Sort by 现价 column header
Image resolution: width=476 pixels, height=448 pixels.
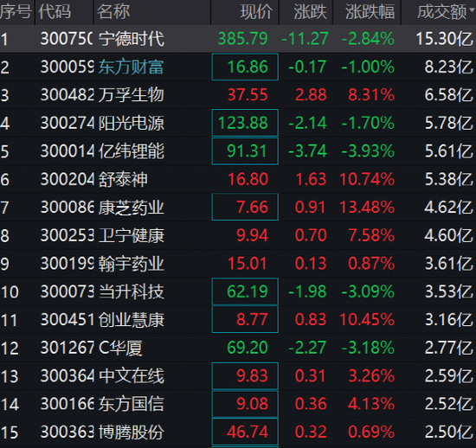[x=256, y=12]
